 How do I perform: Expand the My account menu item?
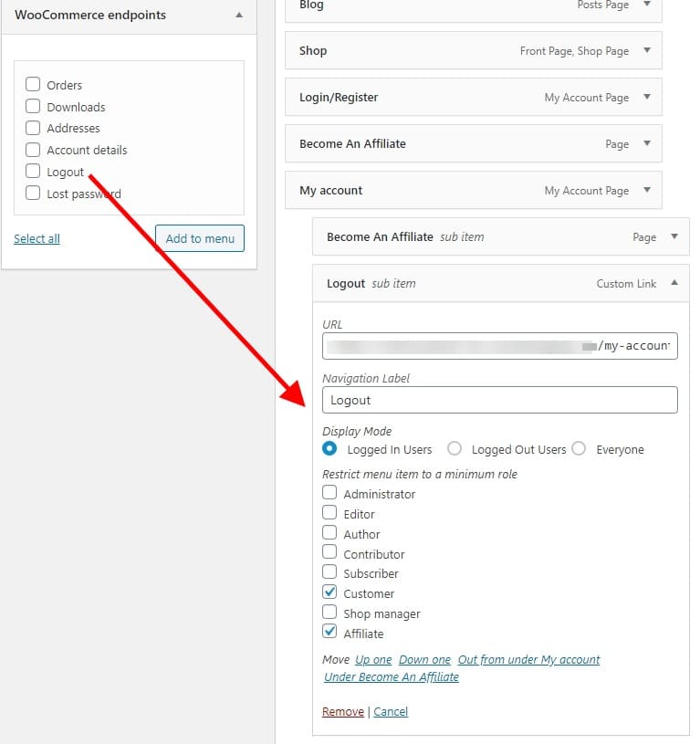(647, 190)
